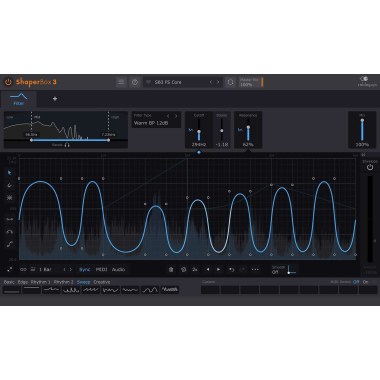Viewport: 380px width, 380px height.
Task: Toggle the ShaperBox 3 power button
Action: pyautogui.click(x=8, y=82)
